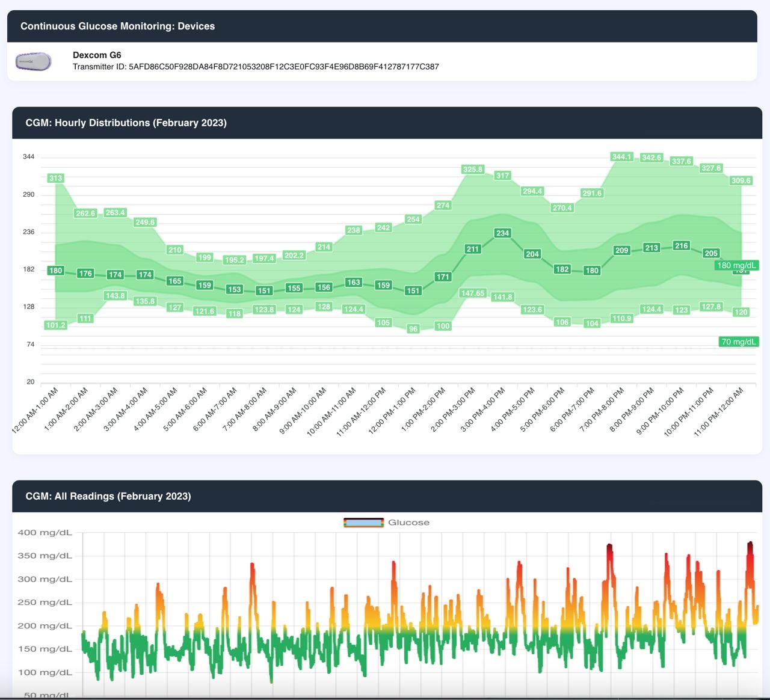The image size is (770, 700).
Task: Click the 309.6 data label
Action: pos(741,180)
